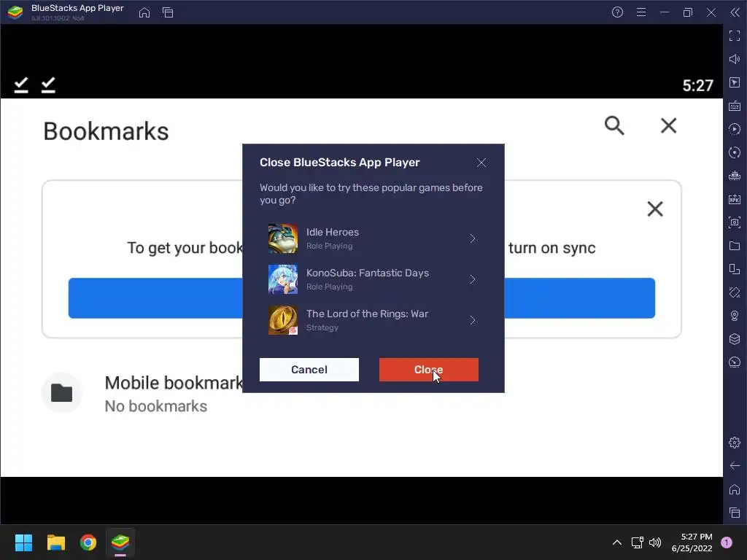The width and height of the screenshot is (747, 560).
Task: Open BlueStacks settings gear icon
Action: (x=735, y=443)
